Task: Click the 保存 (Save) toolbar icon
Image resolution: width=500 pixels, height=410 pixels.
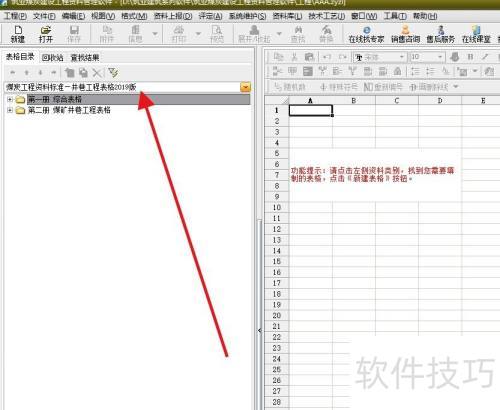Action: pyautogui.click(x=74, y=34)
